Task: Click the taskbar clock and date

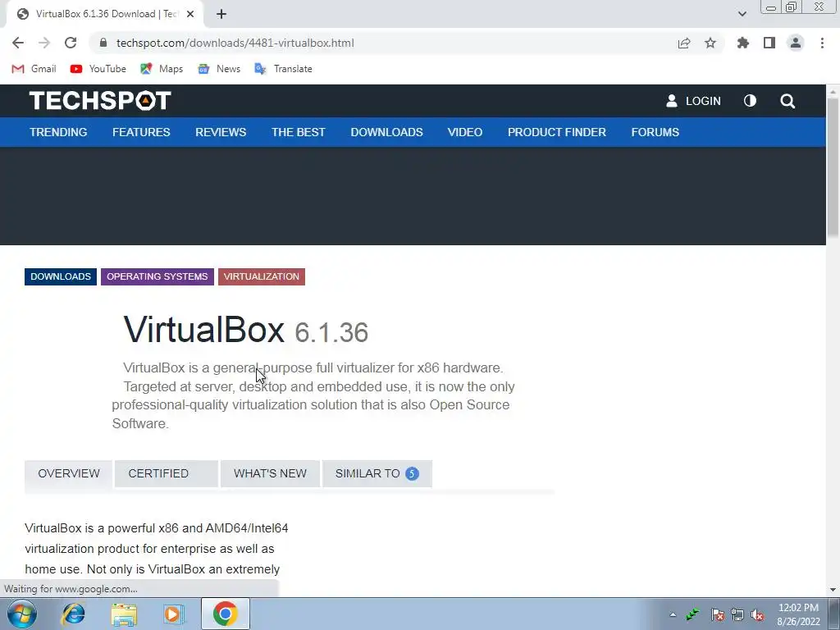Action: 798,614
